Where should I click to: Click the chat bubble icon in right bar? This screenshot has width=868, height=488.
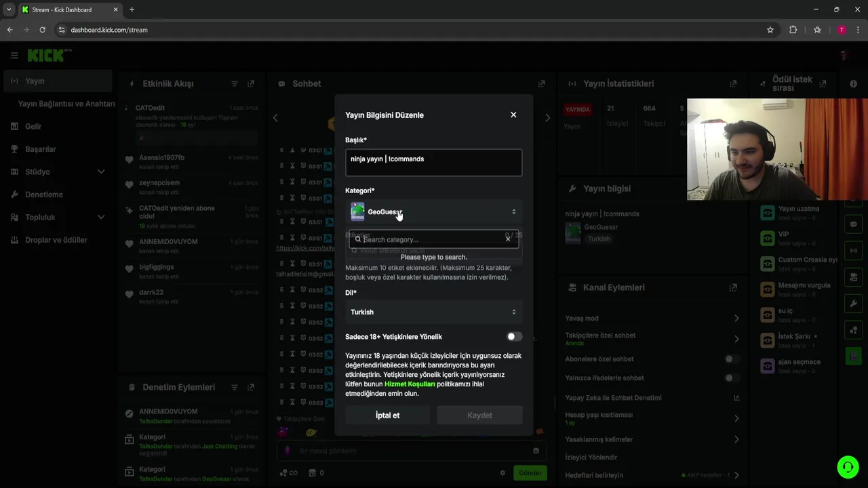coord(853,224)
